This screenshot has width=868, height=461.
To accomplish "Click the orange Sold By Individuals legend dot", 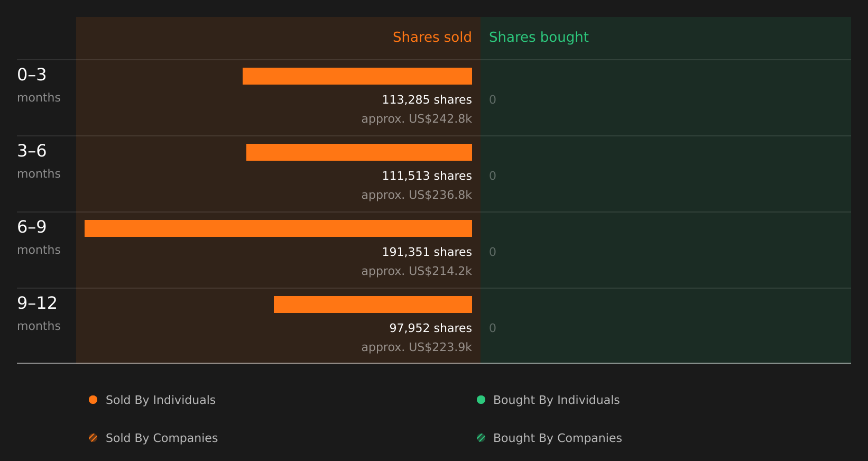I will tap(93, 400).
